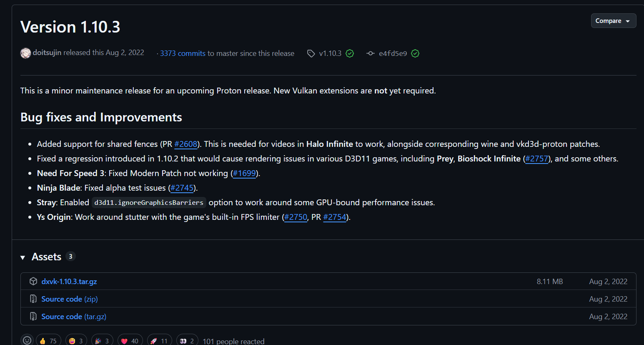The image size is (644, 345).
Task: Click the Aug 2, 2022 date in the dxvk-1.10.3.tar.gz row
Action: pyautogui.click(x=608, y=282)
